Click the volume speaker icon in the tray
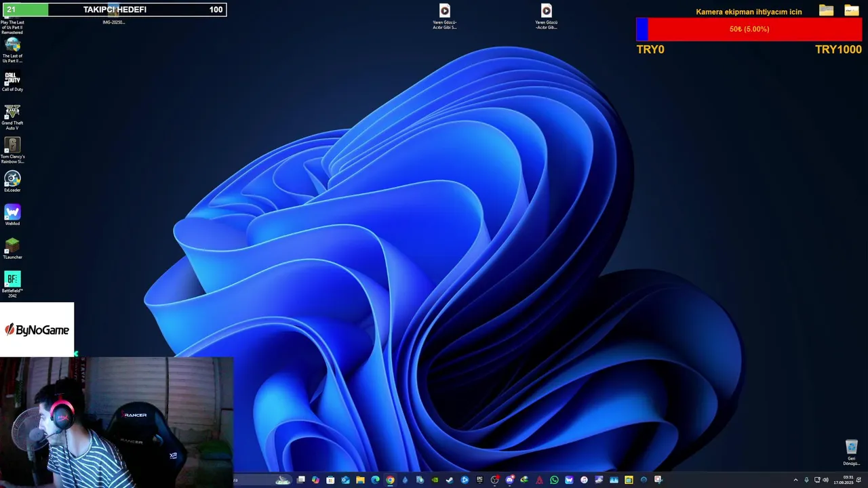 (826, 480)
